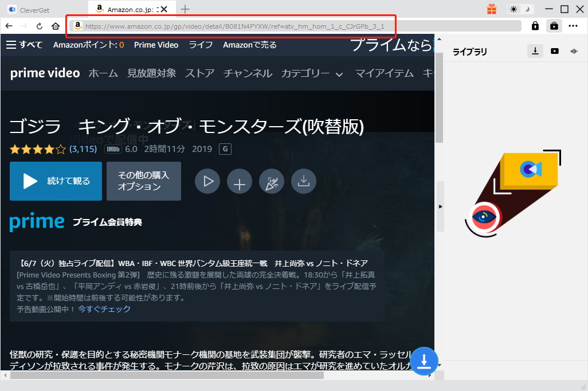Click the prime video logo
This screenshot has height=391, width=588.
point(45,73)
